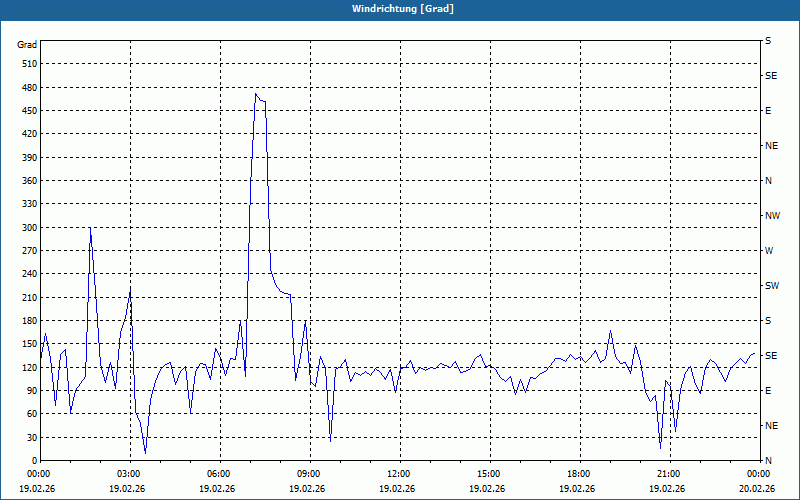Screen dimensions: 800x500
Task: Click the 300-degree spike before 03:00
Action: pyautogui.click(x=90, y=229)
